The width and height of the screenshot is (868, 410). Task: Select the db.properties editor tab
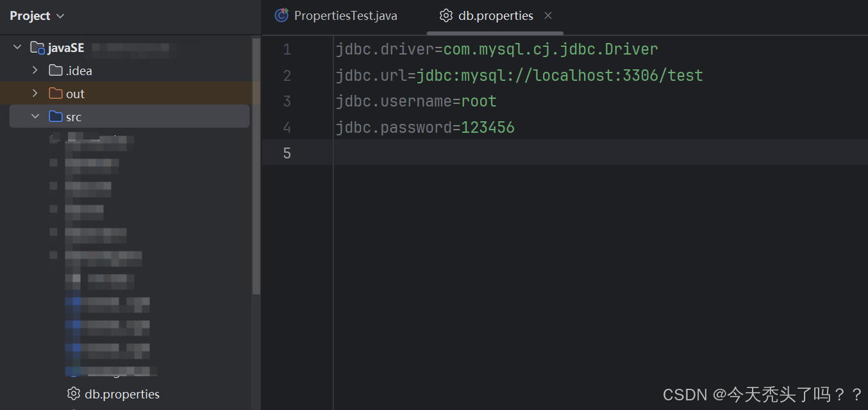(494, 15)
